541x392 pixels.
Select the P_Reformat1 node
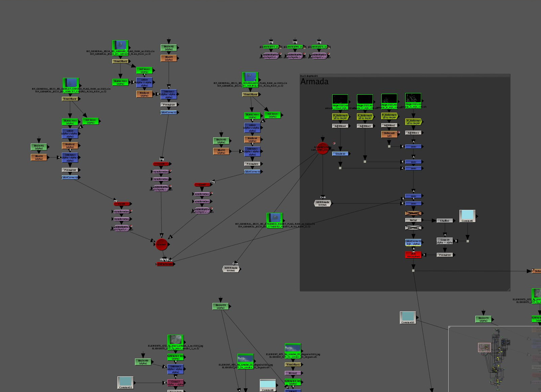pos(389,116)
